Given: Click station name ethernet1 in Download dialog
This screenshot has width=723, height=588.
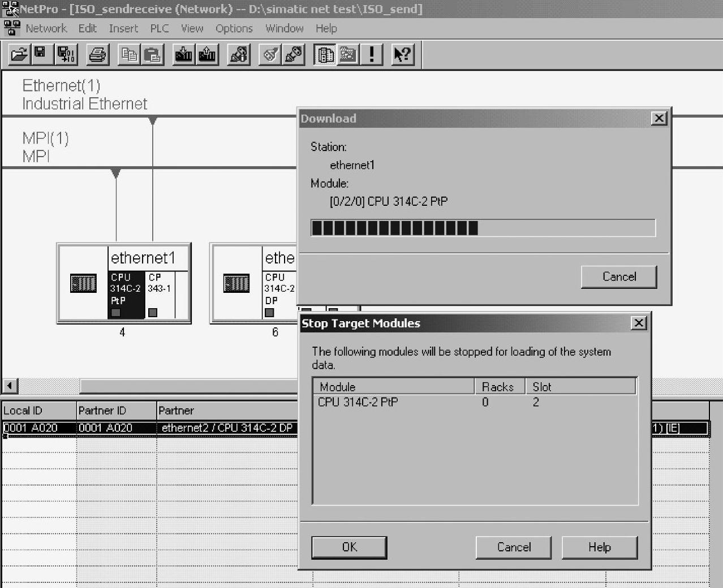Looking at the screenshot, I should (352, 165).
